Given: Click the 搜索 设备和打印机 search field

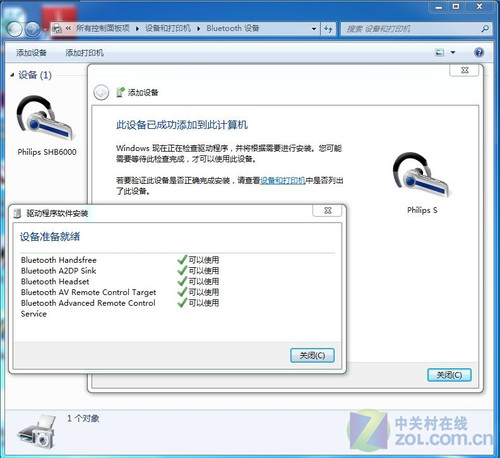Looking at the screenshot, I should click(412, 29).
